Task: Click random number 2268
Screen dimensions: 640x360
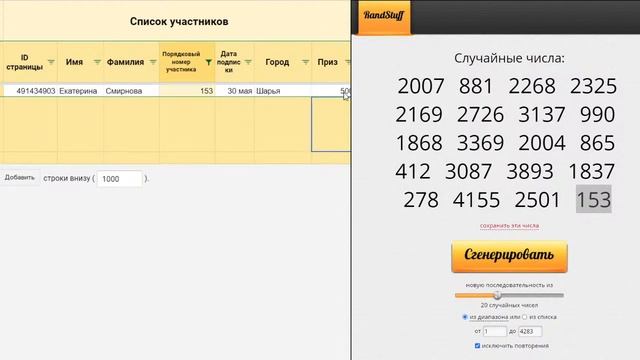Action: [532, 86]
